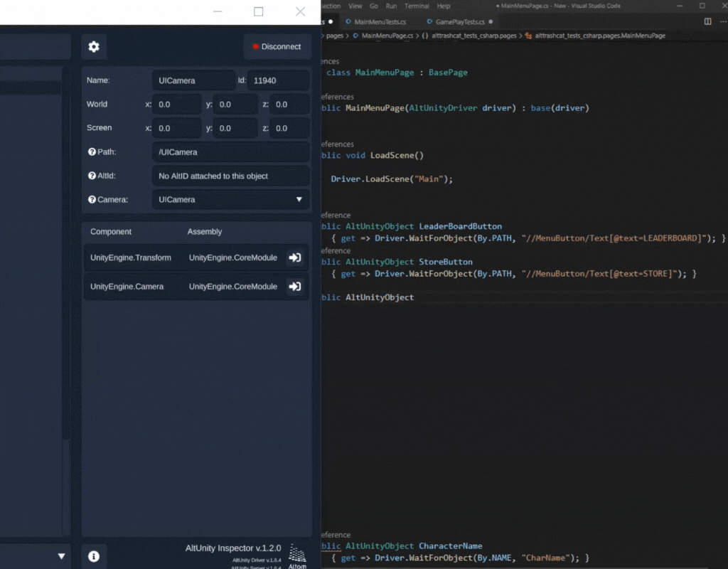The image size is (728, 569).
Task: Click the Screen y coordinate field
Action: point(235,128)
